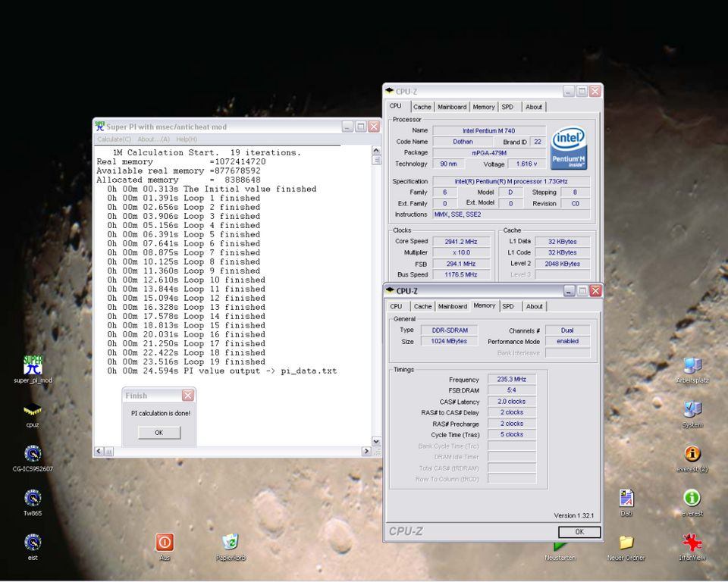Switch to Mainboard tab in back CPU-Z window
The width and height of the screenshot is (728, 582).
point(452,107)
